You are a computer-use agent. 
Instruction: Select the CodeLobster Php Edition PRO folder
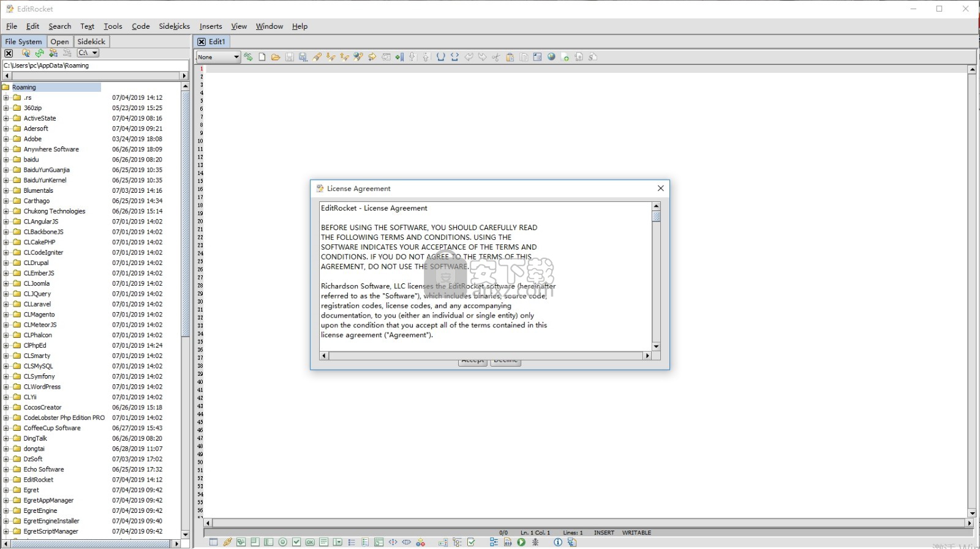[x=64, y=418]
